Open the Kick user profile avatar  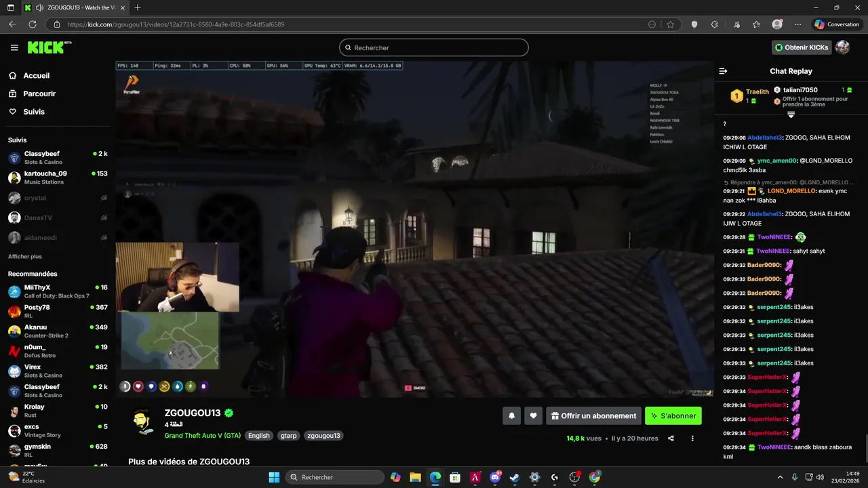coord(842,47)
